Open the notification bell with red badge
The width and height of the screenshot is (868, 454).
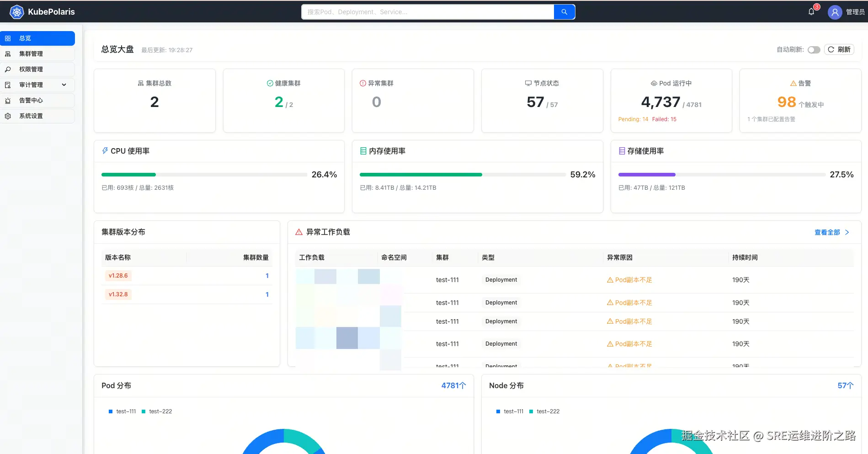point(810,11)
